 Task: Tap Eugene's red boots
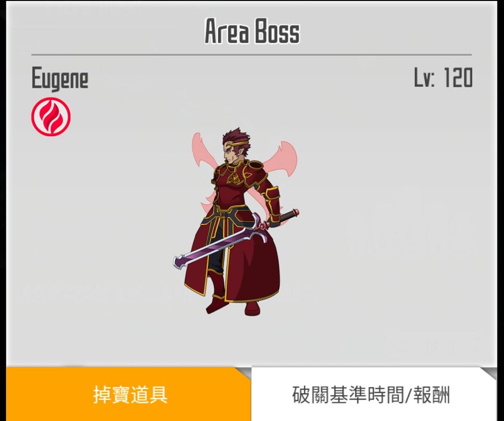233,307
